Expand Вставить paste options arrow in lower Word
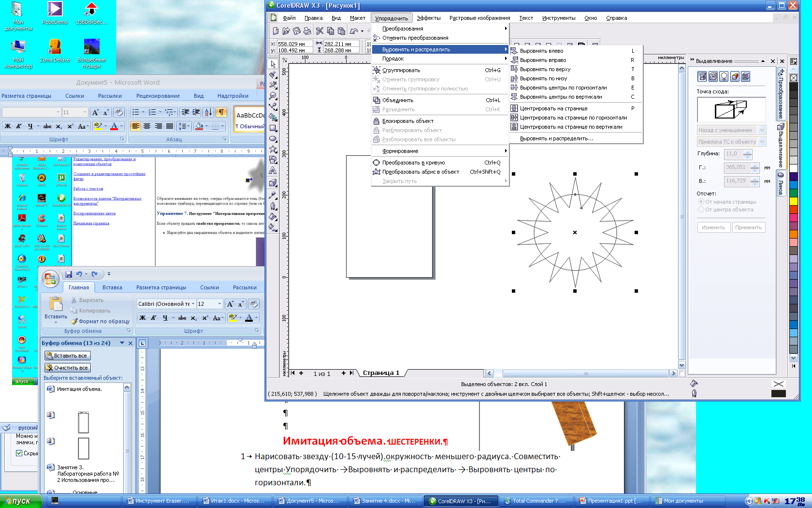The height and width of the screenshot is (508, 812). point(56,323)
